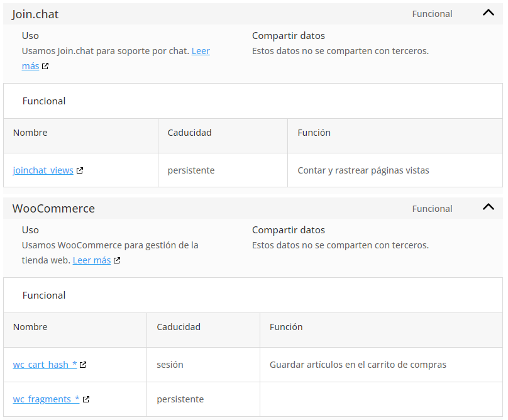Select 'Contar y rastrear páginas vistas' cell
508x420 pixels.
click(x=395, y=170)
